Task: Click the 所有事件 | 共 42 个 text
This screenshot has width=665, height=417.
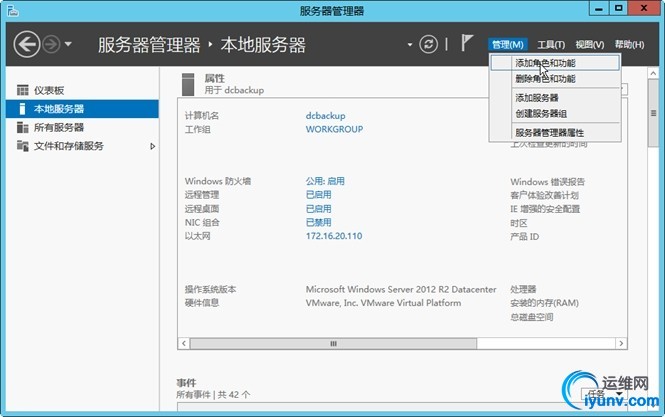Action: (213, 395)
